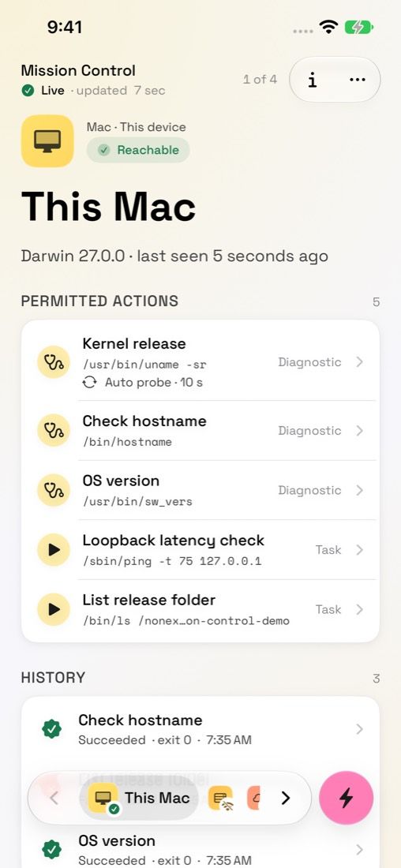Tap the stethoscope icon for Check hostname action
Viewport: 401px width, 868px height.
click(54, 430)
